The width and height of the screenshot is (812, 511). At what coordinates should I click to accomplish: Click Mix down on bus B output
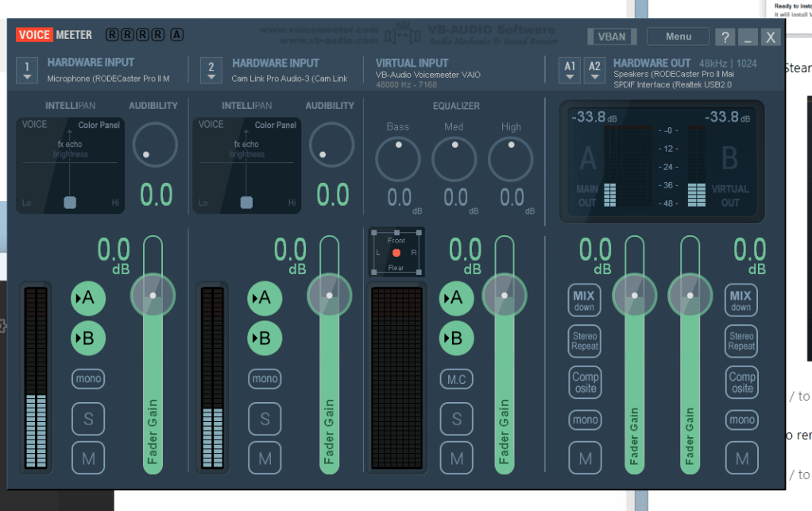click(741, 300)
